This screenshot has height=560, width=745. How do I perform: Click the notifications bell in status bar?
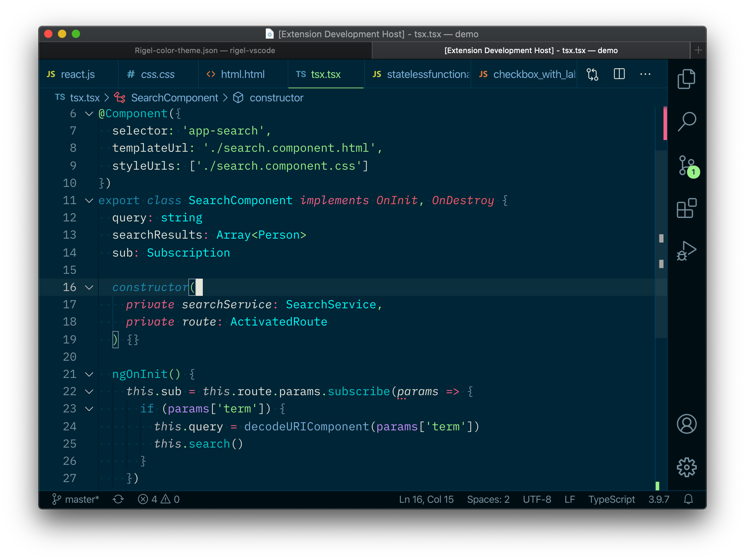coord(688,499)
